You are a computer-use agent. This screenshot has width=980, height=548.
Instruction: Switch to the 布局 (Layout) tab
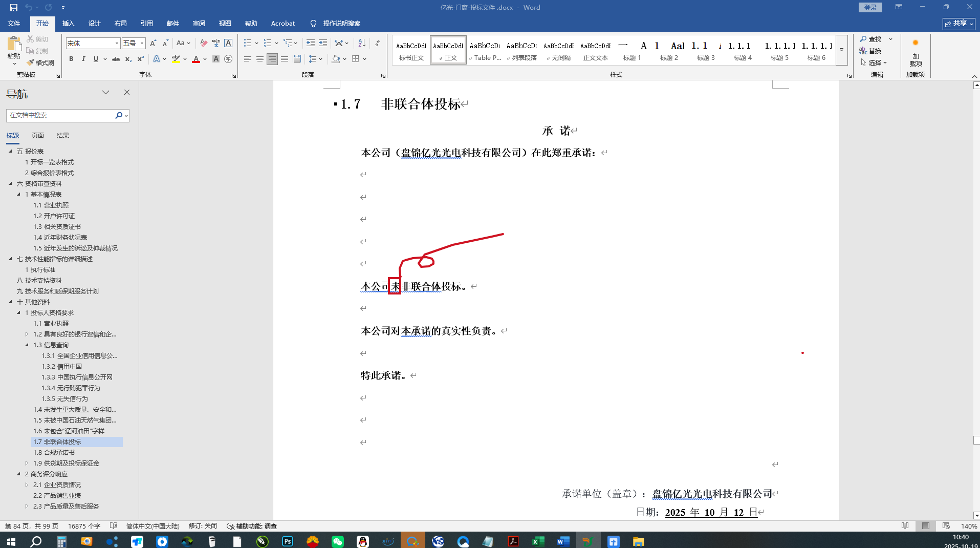pyautogui.click(x=121, y=24)
